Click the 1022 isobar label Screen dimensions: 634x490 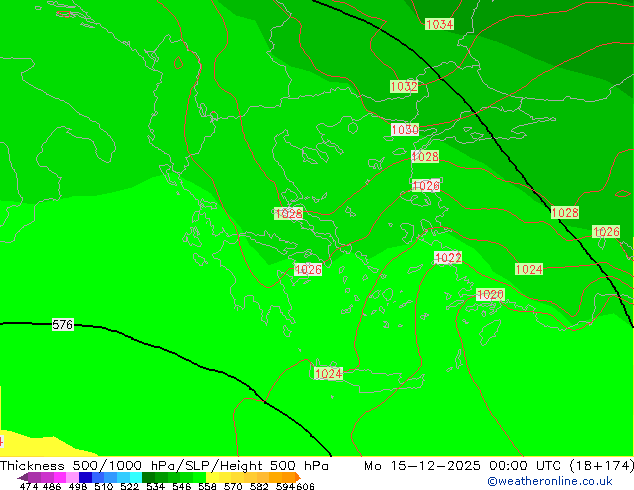pyautogui.click(x=448, y=258)
